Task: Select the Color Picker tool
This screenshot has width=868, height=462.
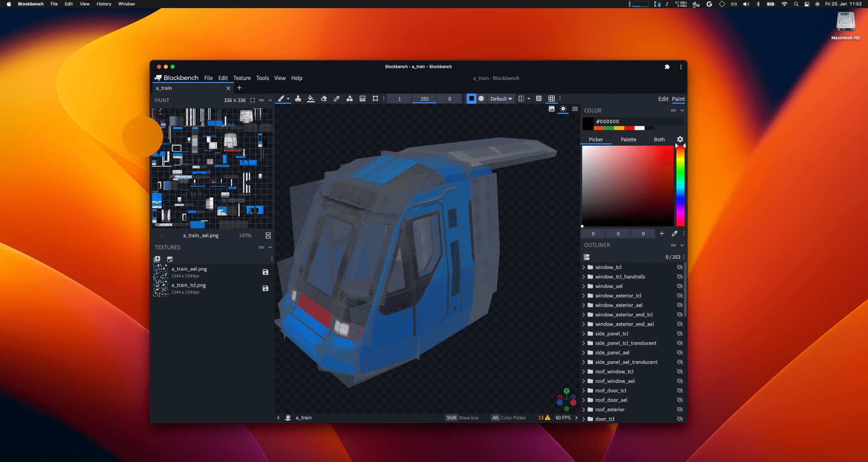Action: (337, 98)
